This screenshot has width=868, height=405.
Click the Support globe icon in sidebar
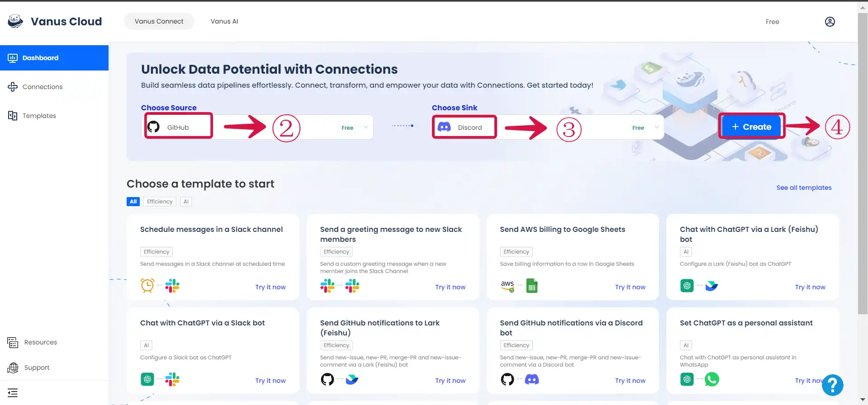[x=13, y=367]
